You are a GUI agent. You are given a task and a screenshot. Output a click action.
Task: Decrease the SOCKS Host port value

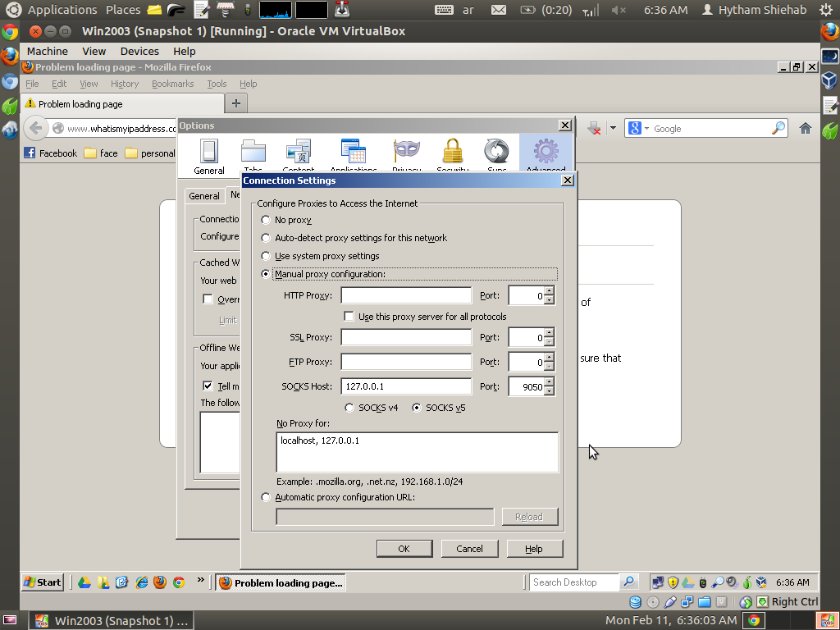tap(549, 391)
